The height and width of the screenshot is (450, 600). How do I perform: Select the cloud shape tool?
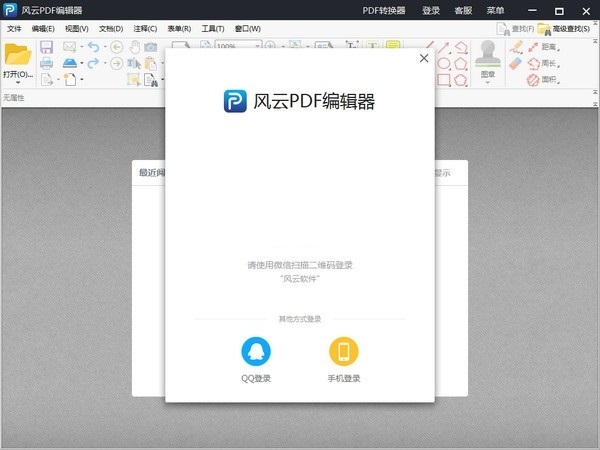(461, 80)
